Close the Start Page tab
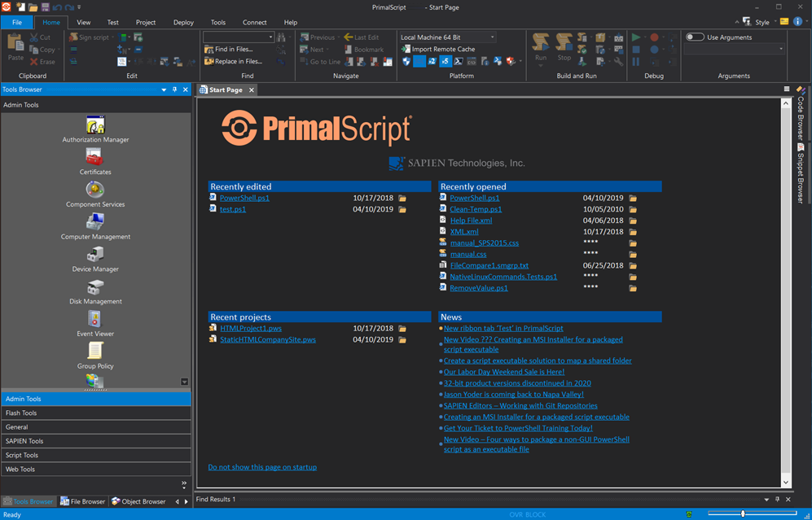Viewport: 812px width, 520px height. pos(251,90)
